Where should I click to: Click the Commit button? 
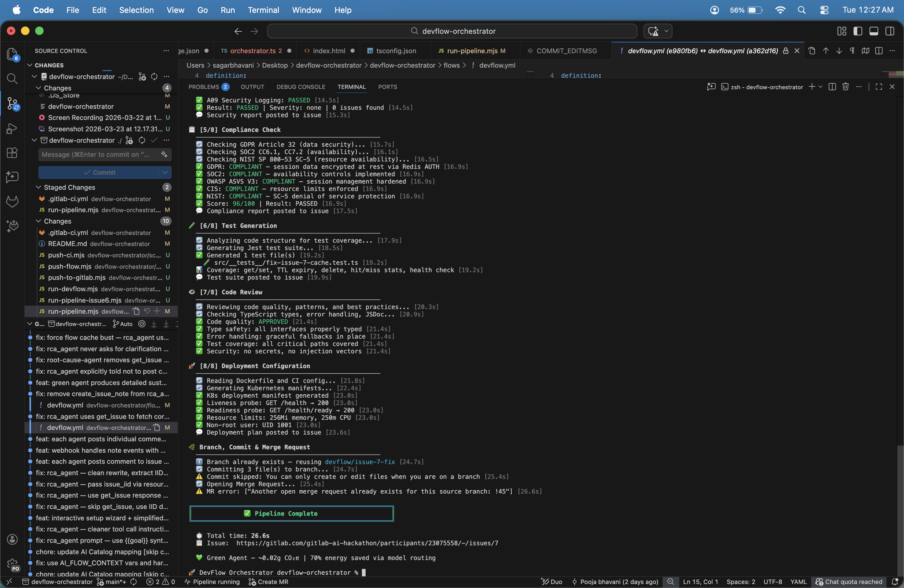click(100, 173)
